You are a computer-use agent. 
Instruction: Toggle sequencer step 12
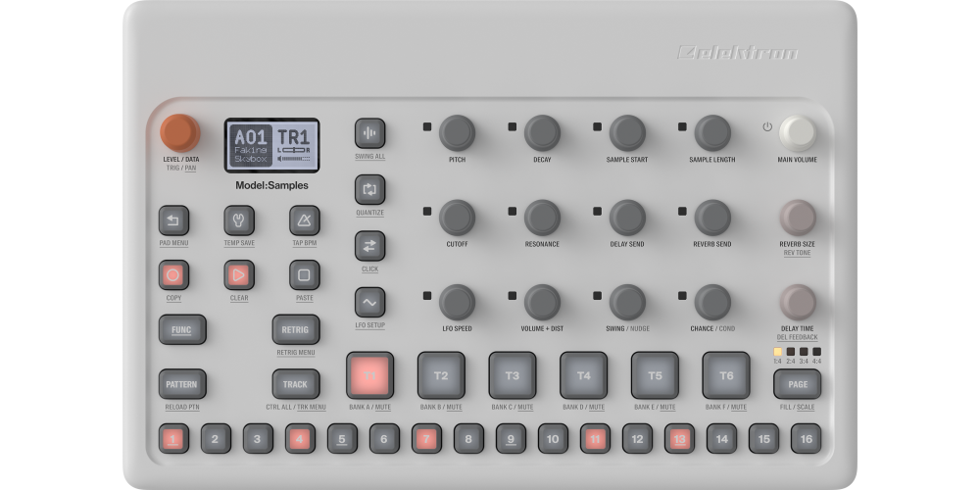tap(637, 439)
